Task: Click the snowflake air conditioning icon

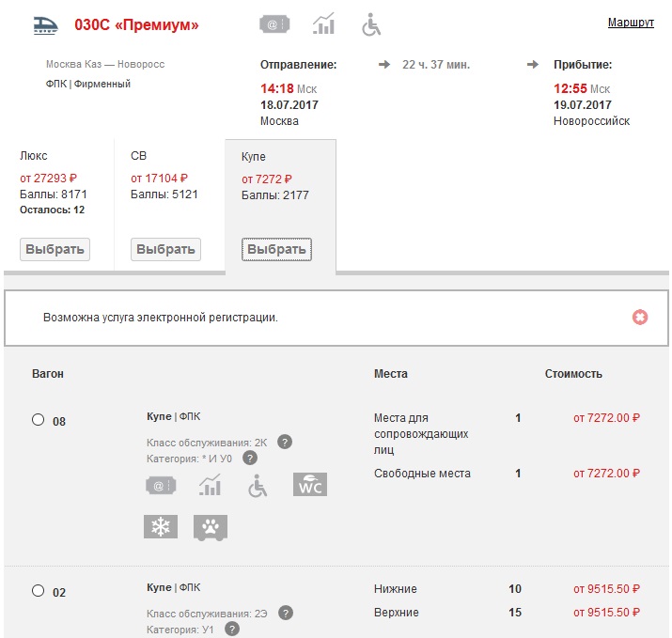Action: (161, 527)
